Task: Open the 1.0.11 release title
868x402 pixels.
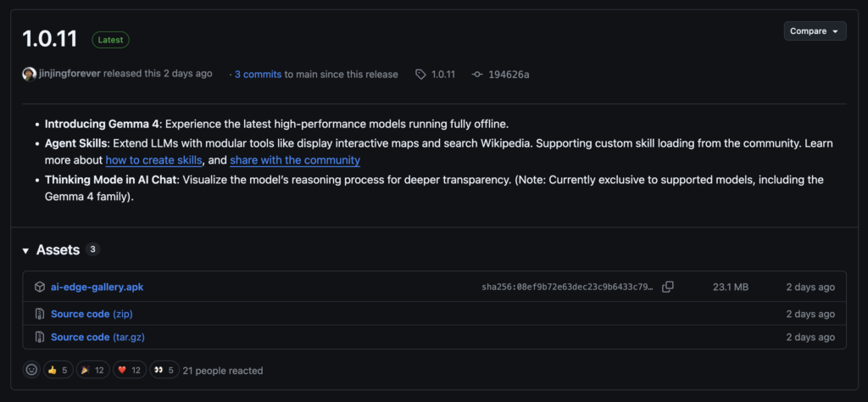Action: [49, 39]
